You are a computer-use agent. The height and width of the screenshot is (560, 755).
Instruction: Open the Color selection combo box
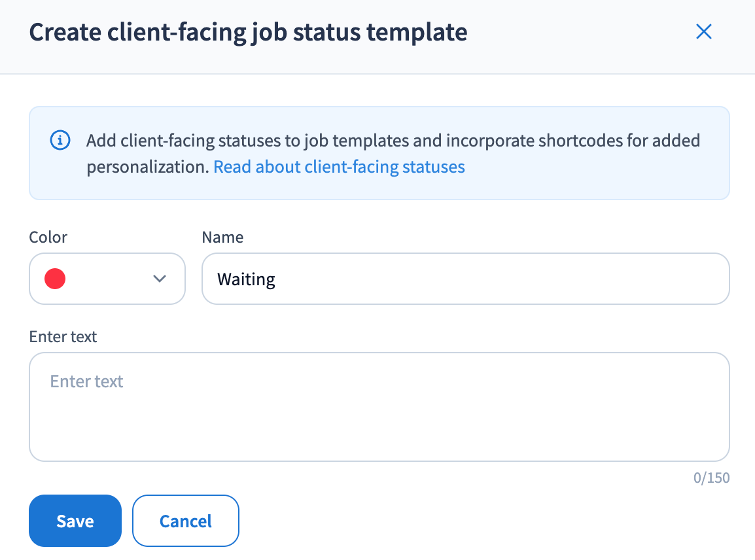(x=107, y=279)
